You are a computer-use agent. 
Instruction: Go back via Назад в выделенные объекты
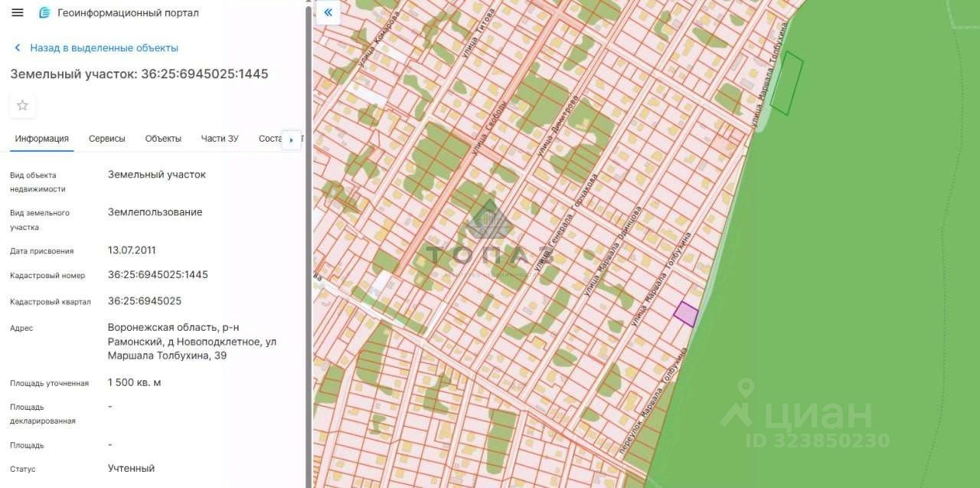[96, 47]
